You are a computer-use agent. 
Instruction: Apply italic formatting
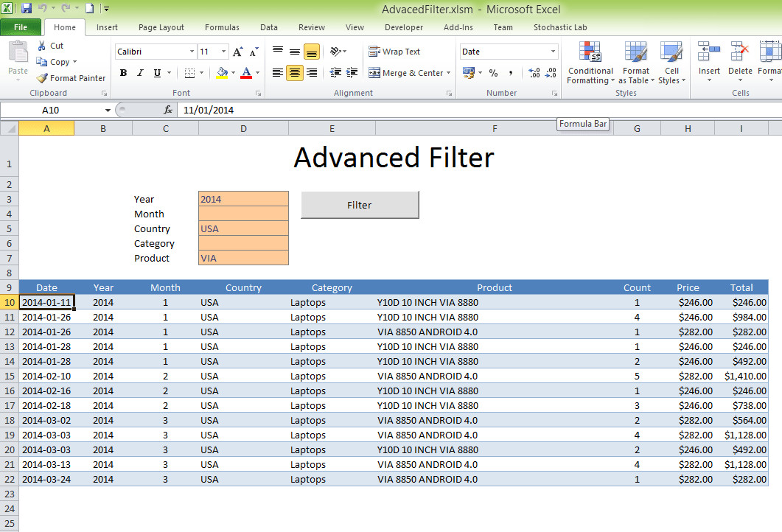click(x=139, y=73)
